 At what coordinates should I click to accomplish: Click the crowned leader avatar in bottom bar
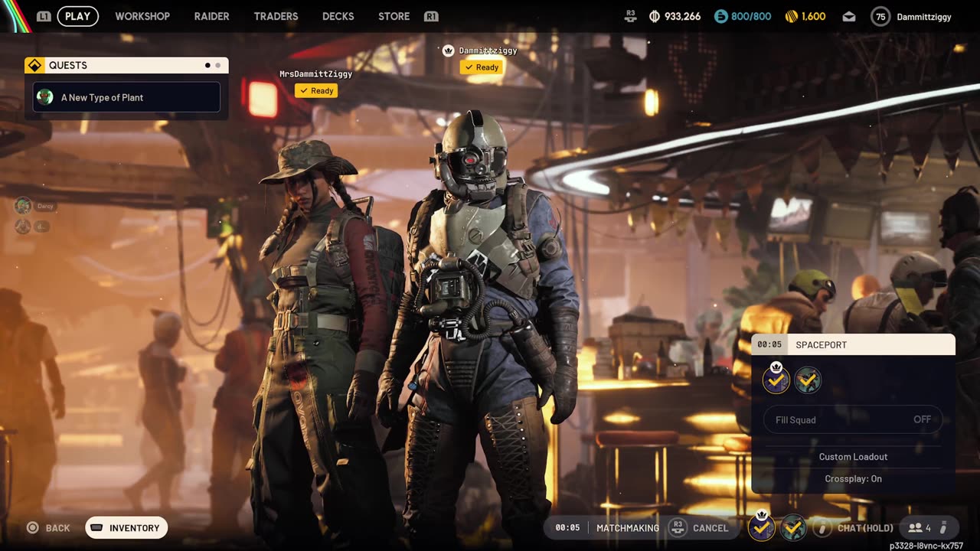coord(761,527)
